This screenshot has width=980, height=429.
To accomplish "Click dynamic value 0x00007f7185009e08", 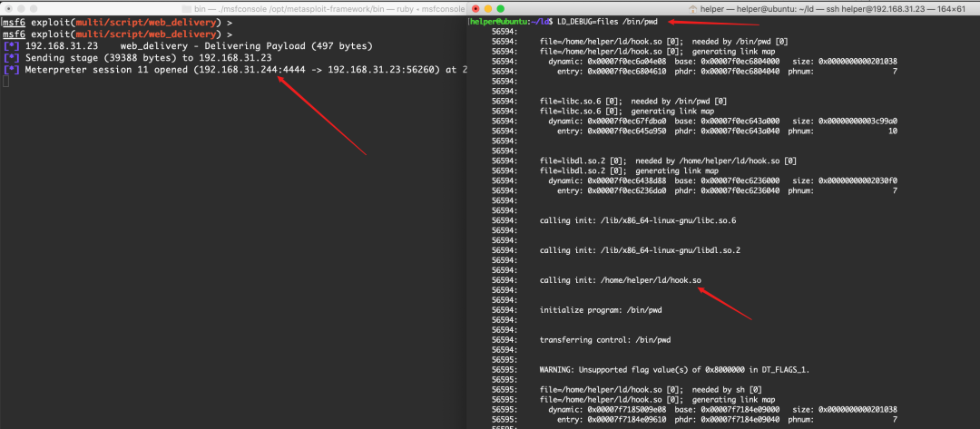I will 628,410.
